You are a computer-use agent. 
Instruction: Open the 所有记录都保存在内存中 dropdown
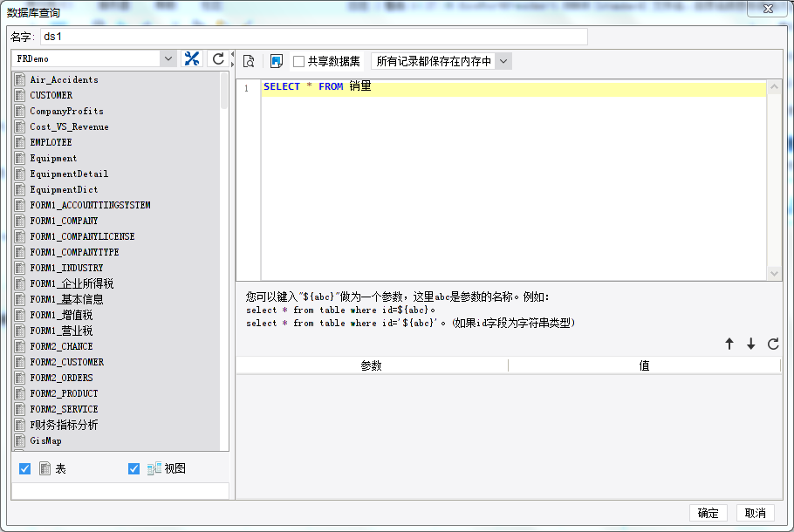point(503,61)
